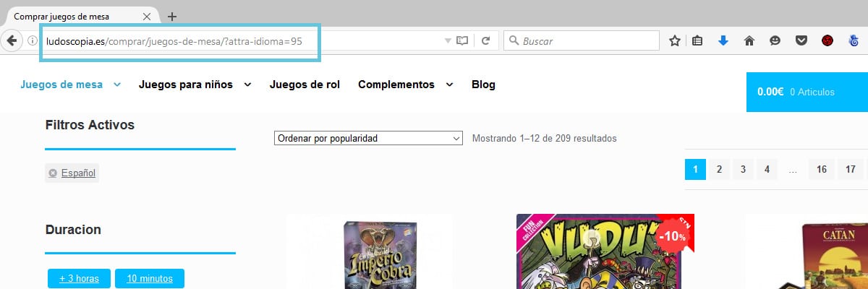Close the Comprar juegos de mesa tab
The width and height of the screenshot is (868, 289).
tap(147, 15)
